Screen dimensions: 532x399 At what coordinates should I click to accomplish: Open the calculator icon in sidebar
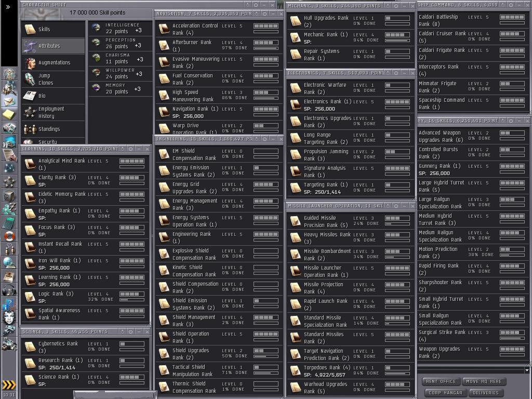(9, 223)
